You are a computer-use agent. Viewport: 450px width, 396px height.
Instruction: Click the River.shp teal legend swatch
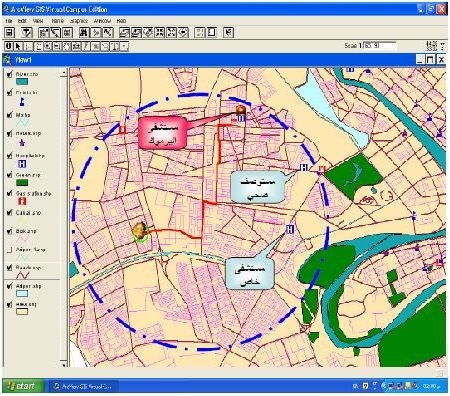pos(22,81)
